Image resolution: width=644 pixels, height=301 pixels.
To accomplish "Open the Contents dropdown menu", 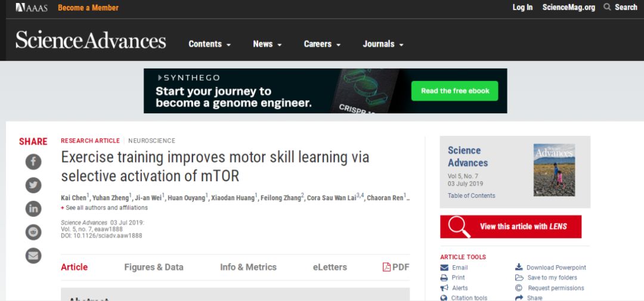I will point(209,44).
